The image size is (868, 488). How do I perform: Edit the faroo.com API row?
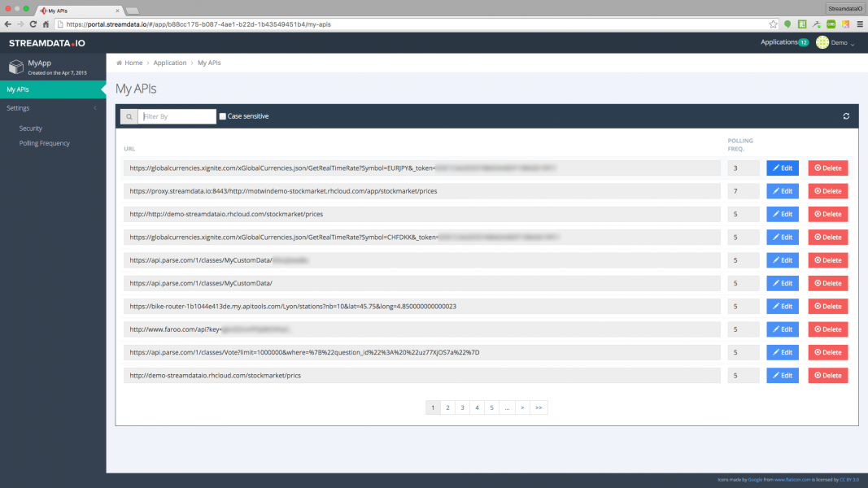coord(783,329)
